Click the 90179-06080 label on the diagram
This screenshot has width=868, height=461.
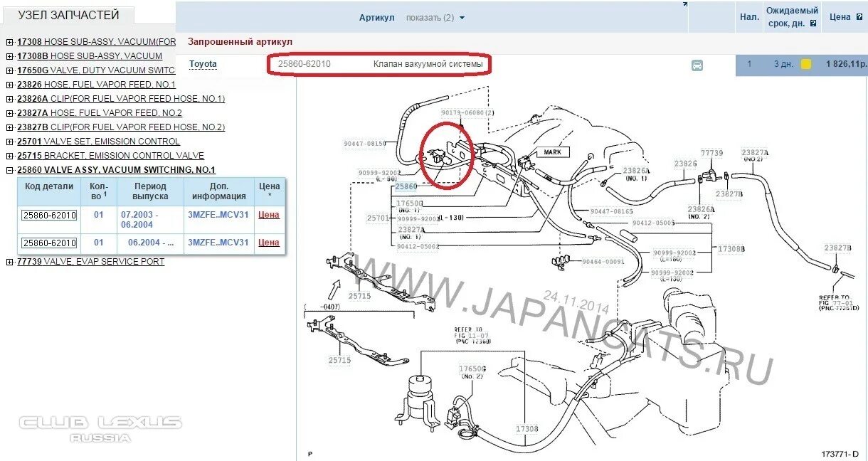tap(467, 113)
